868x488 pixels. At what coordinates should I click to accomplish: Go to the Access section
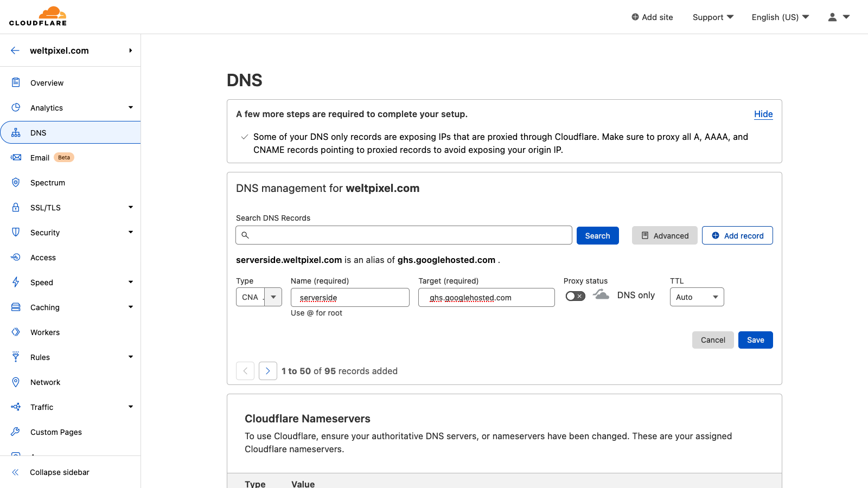43,258
